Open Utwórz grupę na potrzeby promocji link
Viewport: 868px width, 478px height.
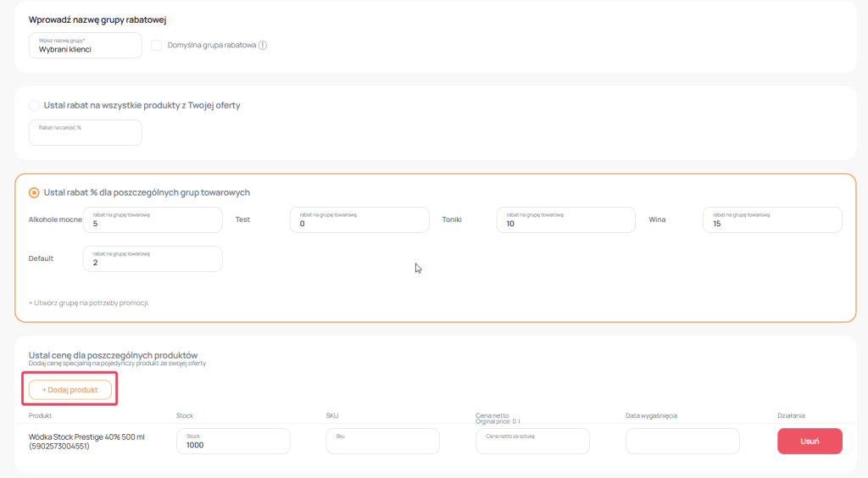click(89, 303)
